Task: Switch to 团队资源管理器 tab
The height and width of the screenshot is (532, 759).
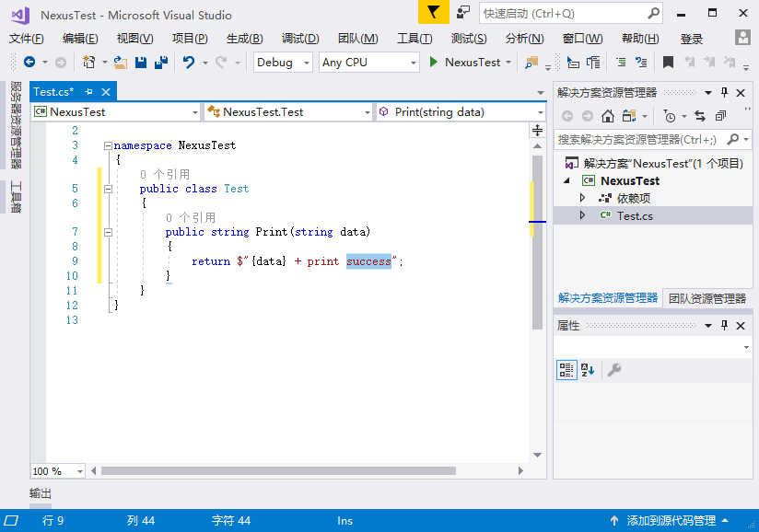Action: coord(707,299)
